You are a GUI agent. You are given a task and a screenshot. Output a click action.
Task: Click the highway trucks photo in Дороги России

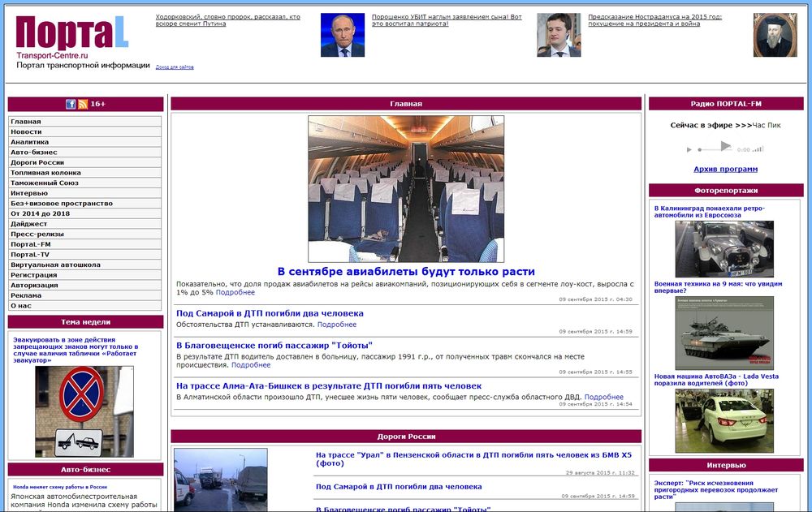point(221,480)
